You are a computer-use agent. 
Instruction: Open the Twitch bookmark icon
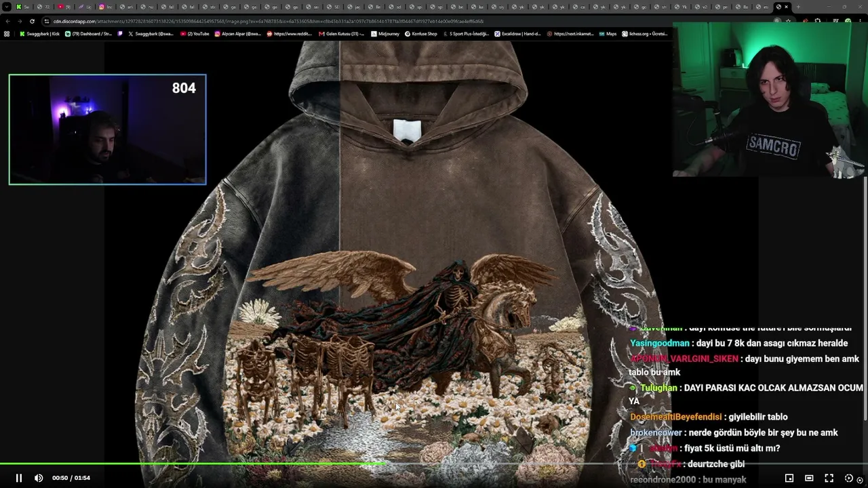[120, 34]
